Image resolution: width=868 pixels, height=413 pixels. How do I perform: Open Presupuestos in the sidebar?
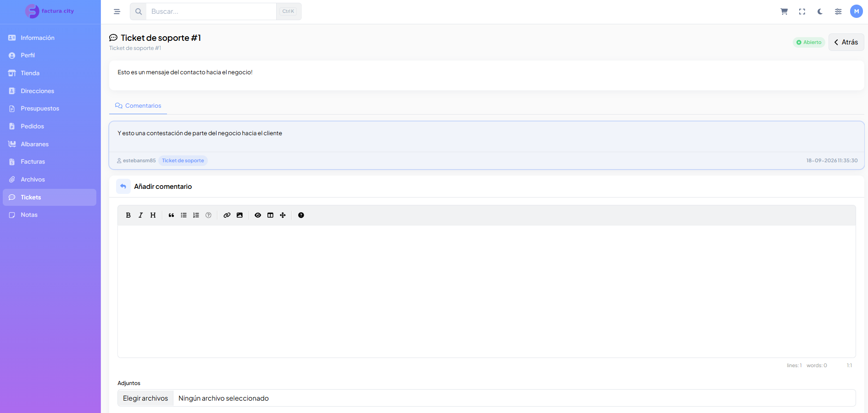point(50,108)
